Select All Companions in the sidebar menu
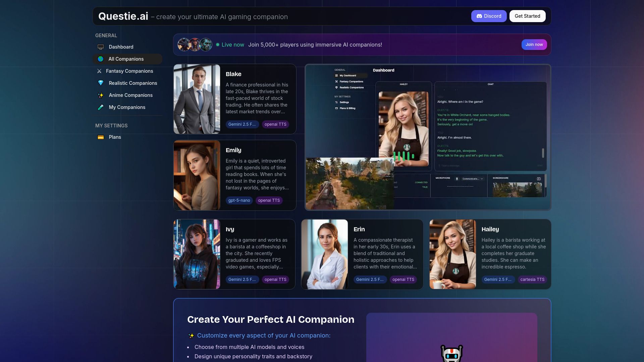 [126, 59]
